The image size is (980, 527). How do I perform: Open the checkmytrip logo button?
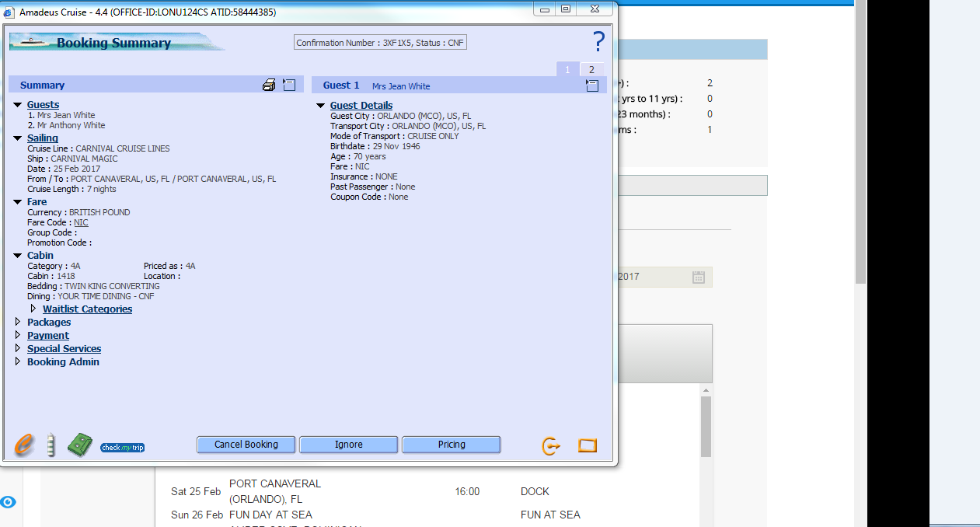pos(122,447)
